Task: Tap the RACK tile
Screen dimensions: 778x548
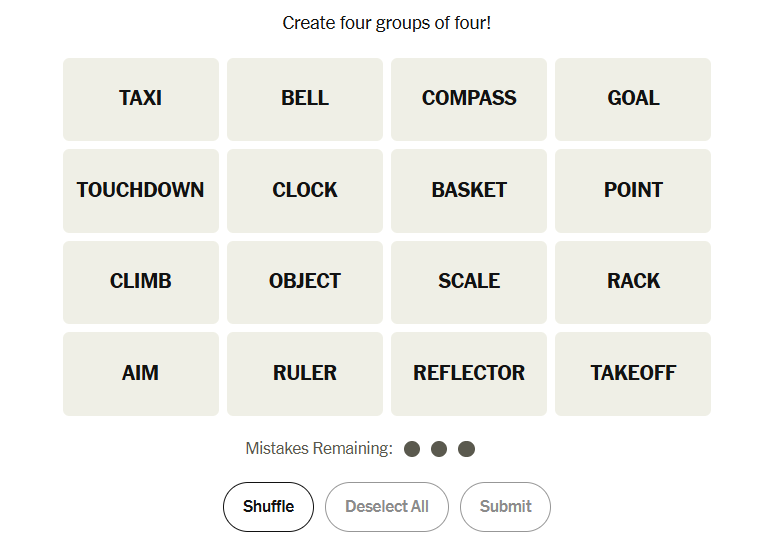Action: tap(632, 282)
